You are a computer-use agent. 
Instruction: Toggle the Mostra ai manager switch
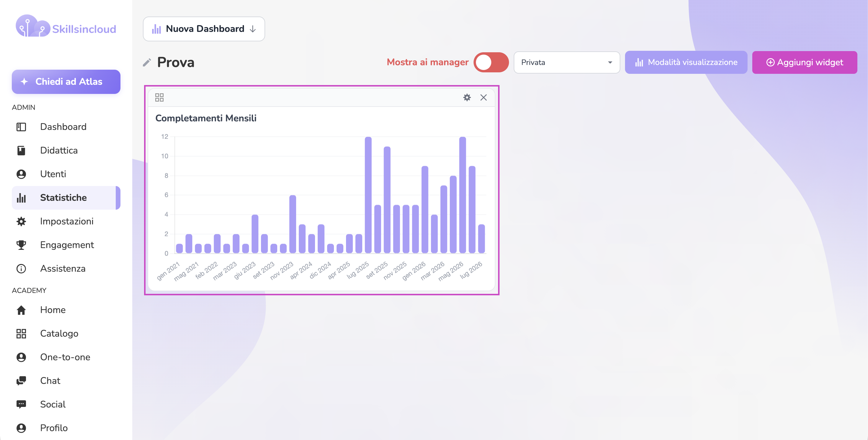[491, 62]
